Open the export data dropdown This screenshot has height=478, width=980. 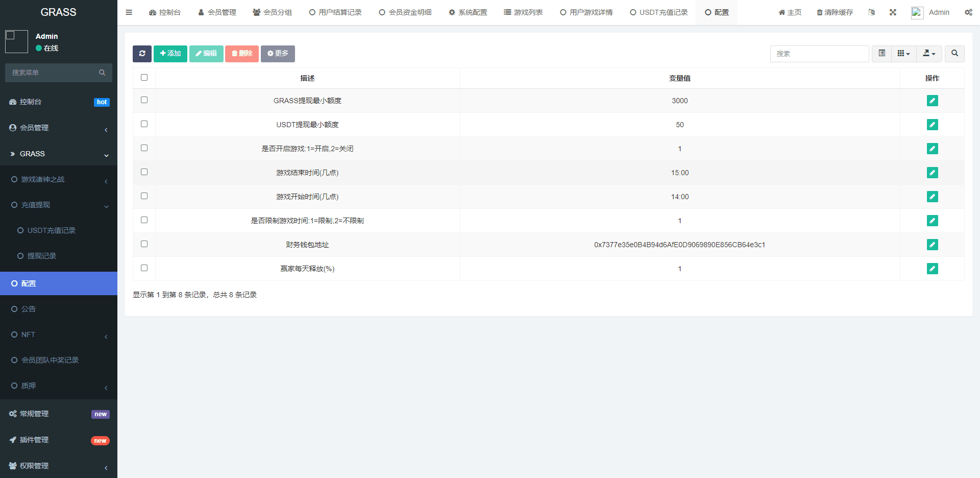pyautogui.click(x=929, y=54)
